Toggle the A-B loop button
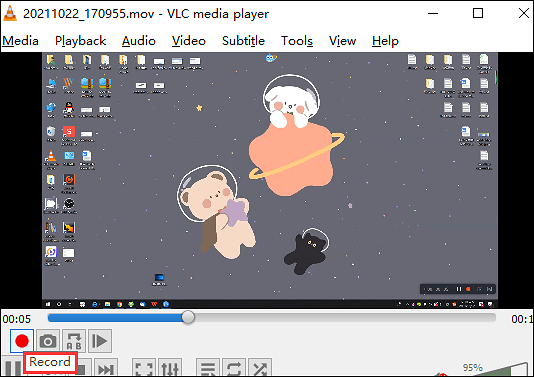Screen dimensions: 534x377 (74, 341)
